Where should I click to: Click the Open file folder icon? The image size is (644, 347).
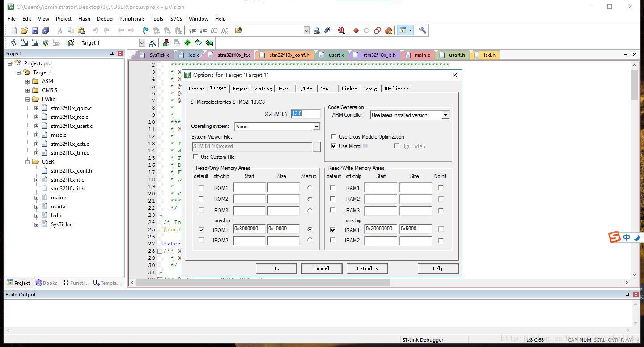click(24, 30)
